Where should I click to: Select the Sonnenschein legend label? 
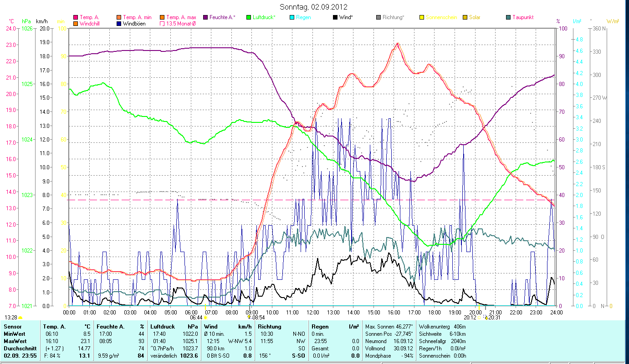coord(441,17)
